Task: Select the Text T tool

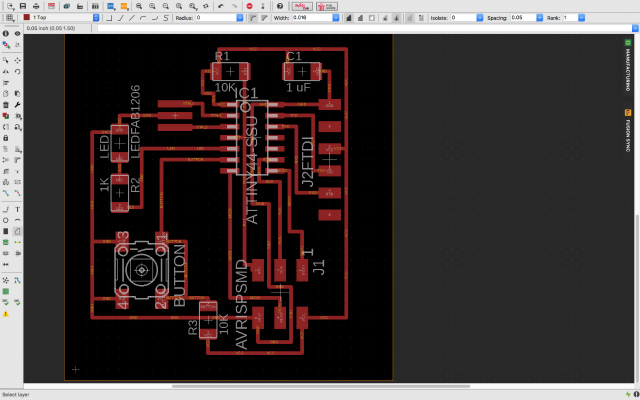Action: click(17, 209)
